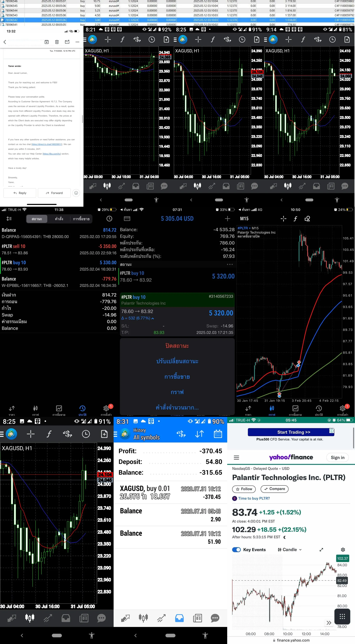Tap the plus icon beside 5 305.04 USD
This screenshot has width=355, height=644.
(x=227, y=219)
